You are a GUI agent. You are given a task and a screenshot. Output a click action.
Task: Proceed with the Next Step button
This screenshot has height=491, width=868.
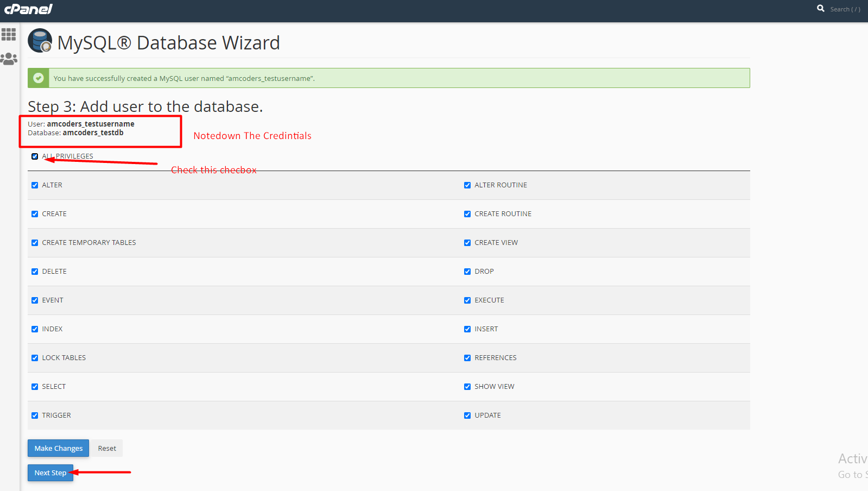[x=50, y=473]
